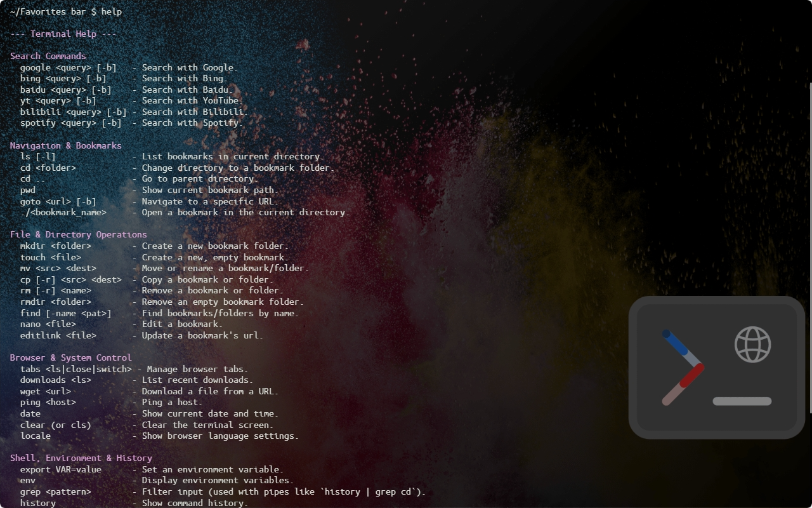812x508 pixels.
Task: Click the 'ping <host>' command text
Action: tap(48, 402)
